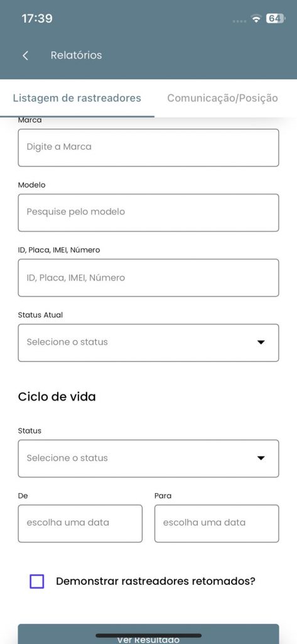This screenshot has width=297, height=644.
Task: Tap the Demonstrar rastreadores retomados label
Action: point(156,581)
